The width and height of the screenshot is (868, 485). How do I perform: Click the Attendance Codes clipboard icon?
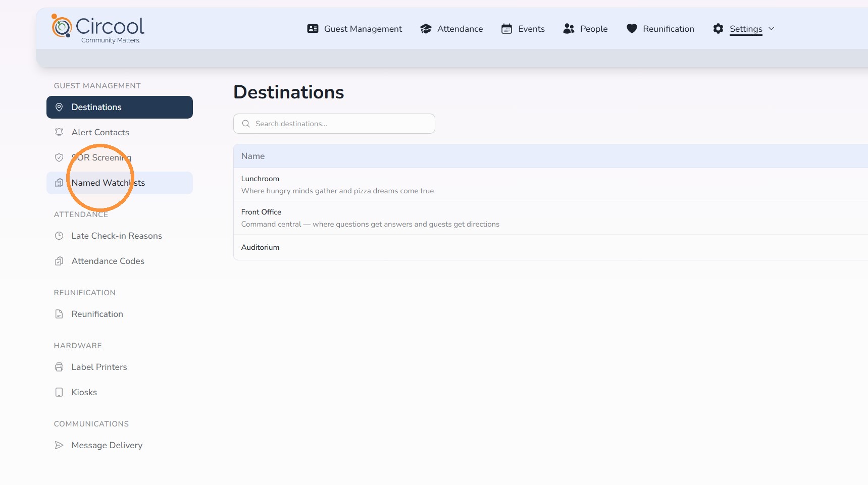(59, 261)
